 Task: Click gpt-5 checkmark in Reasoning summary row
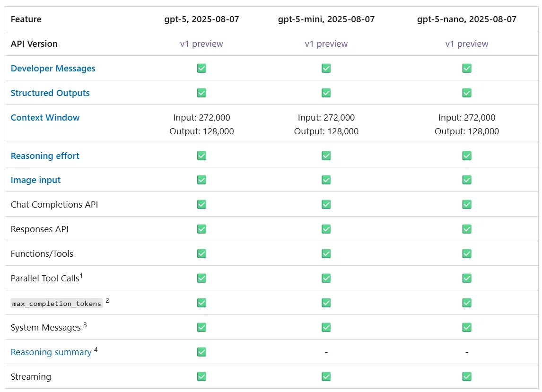[x=201, y=352]
